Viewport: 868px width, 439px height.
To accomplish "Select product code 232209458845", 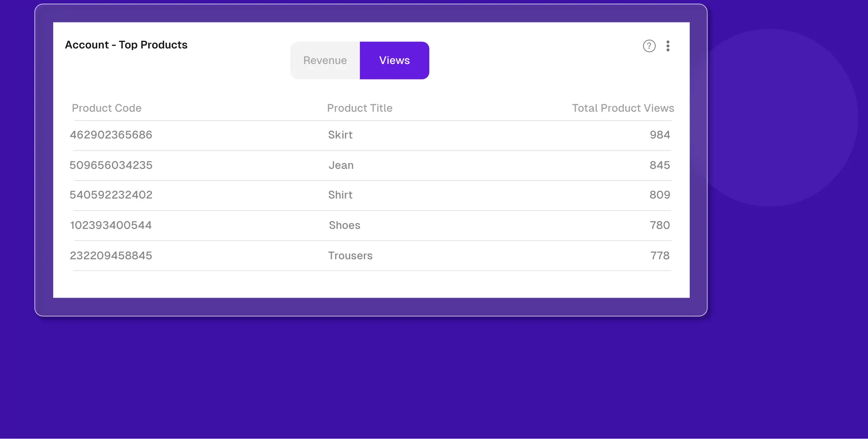I will pyautogui.click(x=111, y=256).
